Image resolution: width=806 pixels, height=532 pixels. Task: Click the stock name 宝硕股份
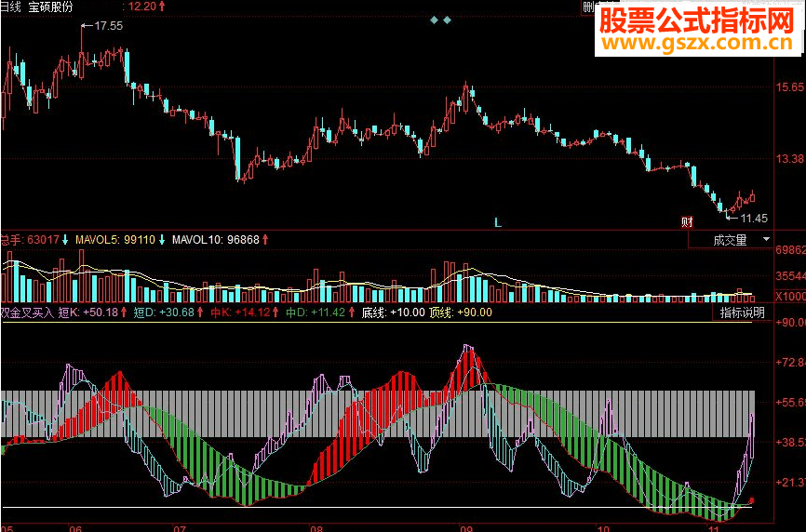point(50,7)
